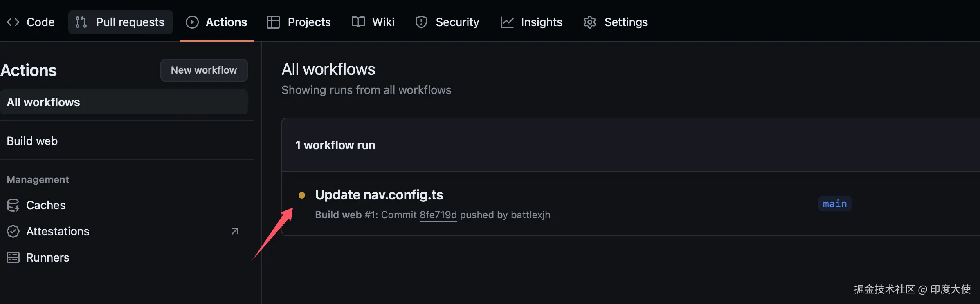Click the Settings gear icon
Viewport: 980px width, 304px height.
click(x=589, y=22)
